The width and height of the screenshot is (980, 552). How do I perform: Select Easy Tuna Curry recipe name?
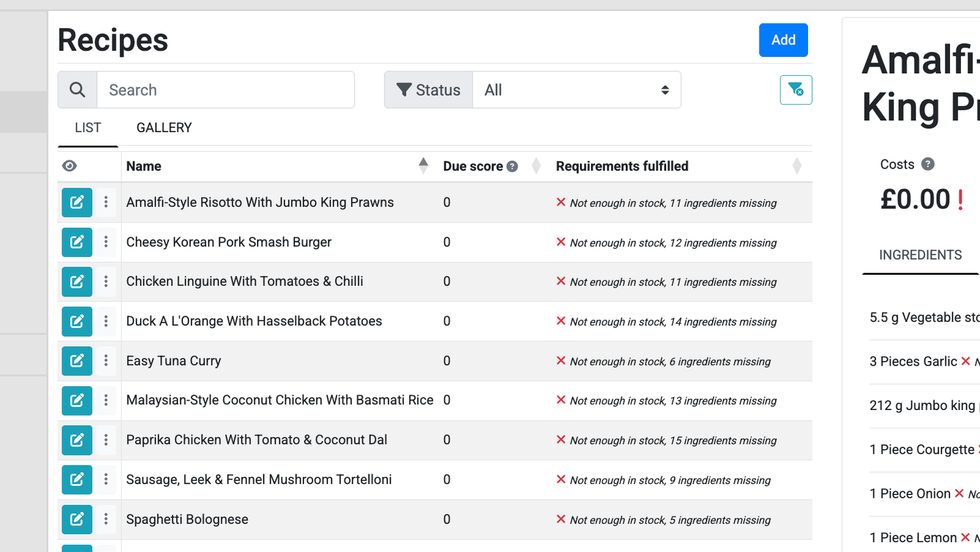[174, 360]
